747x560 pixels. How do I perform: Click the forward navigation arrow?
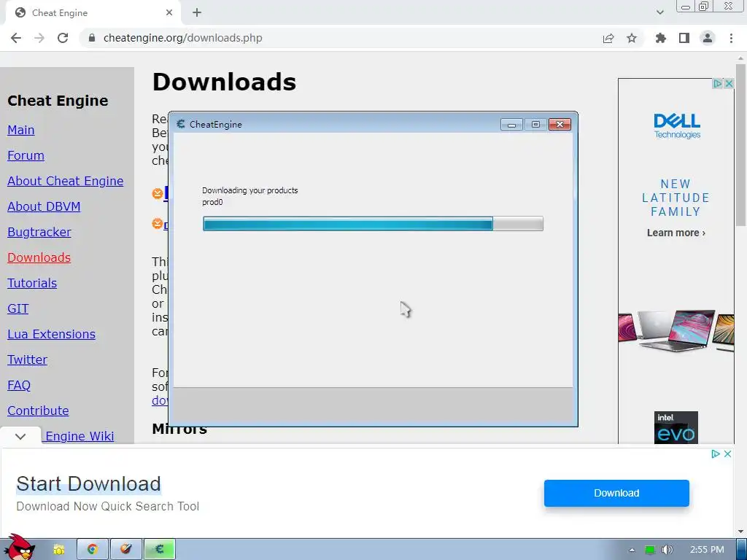[39, 38]
